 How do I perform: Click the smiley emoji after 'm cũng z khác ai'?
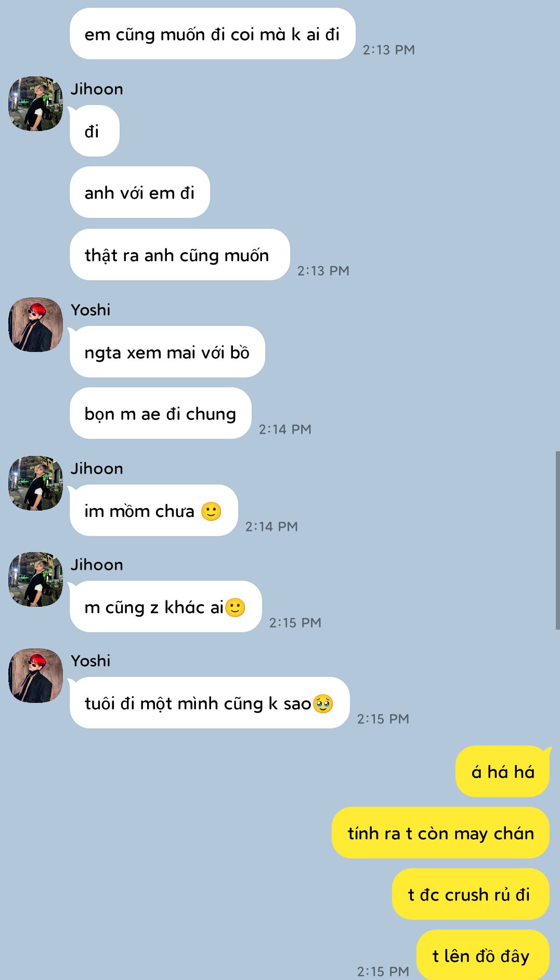coord(235,607)
